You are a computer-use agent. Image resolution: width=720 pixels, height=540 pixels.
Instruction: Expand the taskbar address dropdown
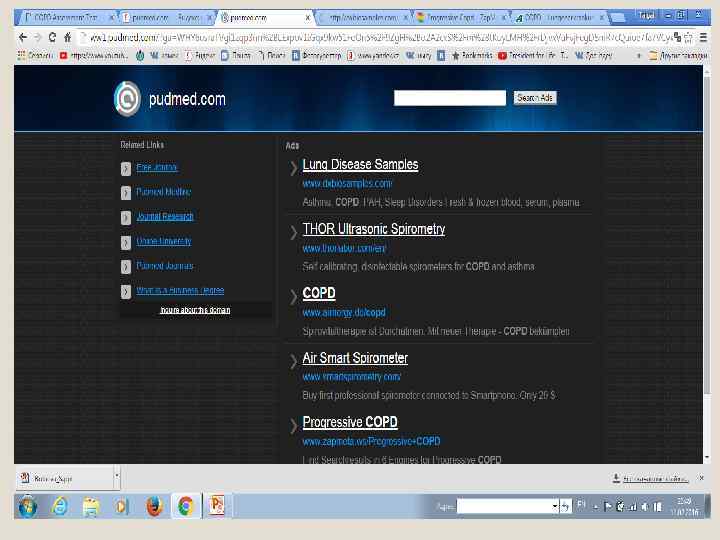pos(555,506)
